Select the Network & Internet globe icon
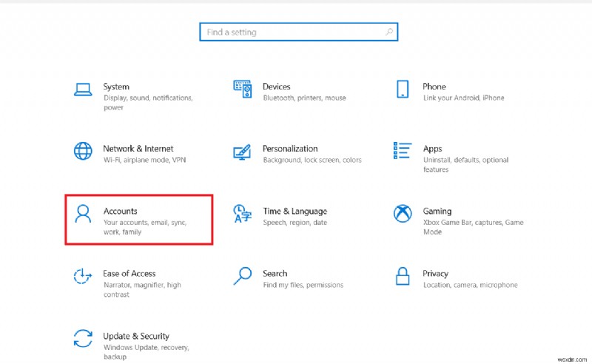The width and height of the screenshot is (592, 364). click(x=83, y=152)
